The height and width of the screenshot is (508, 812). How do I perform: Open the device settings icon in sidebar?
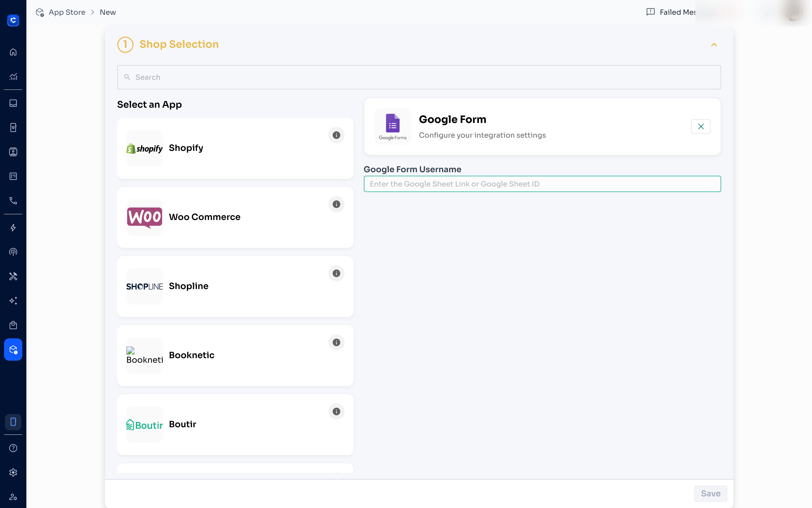[x=13, y=127]
